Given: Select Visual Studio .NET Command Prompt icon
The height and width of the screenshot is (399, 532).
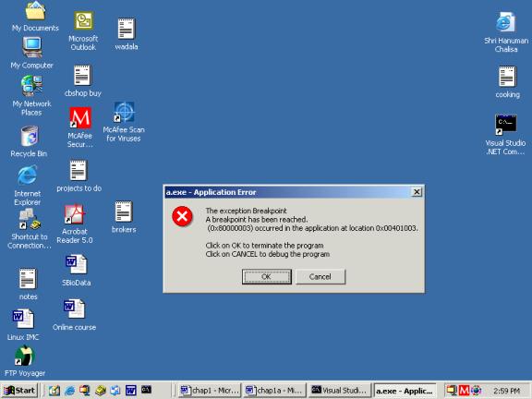Looking at the screenshot, I should [505, 134].
